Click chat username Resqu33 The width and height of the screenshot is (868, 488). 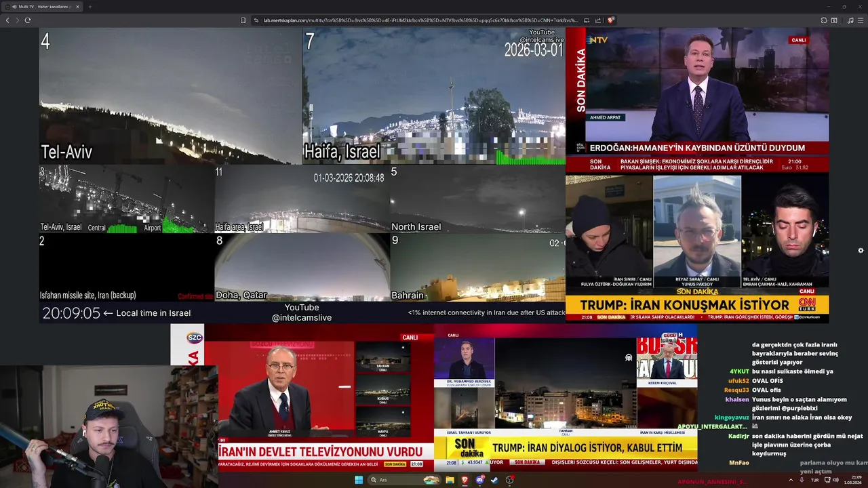tap(736, 390)
